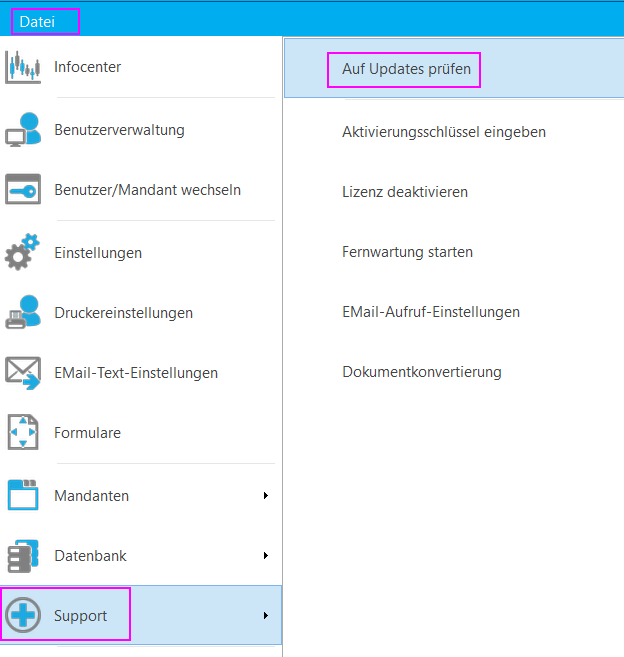Select Lizenz deaktivieren entry
Viewport: 624px width, 657px height.
point(404,192)
